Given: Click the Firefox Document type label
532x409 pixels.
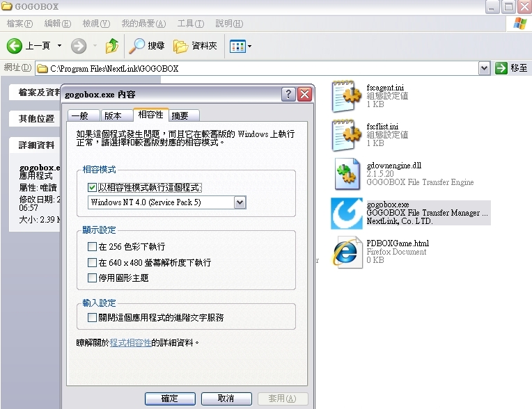Looking at the screenshot, I should click(396, 252).
